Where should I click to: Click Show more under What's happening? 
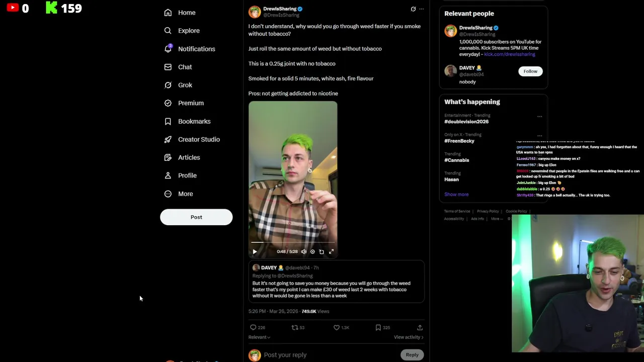[456, 194]
